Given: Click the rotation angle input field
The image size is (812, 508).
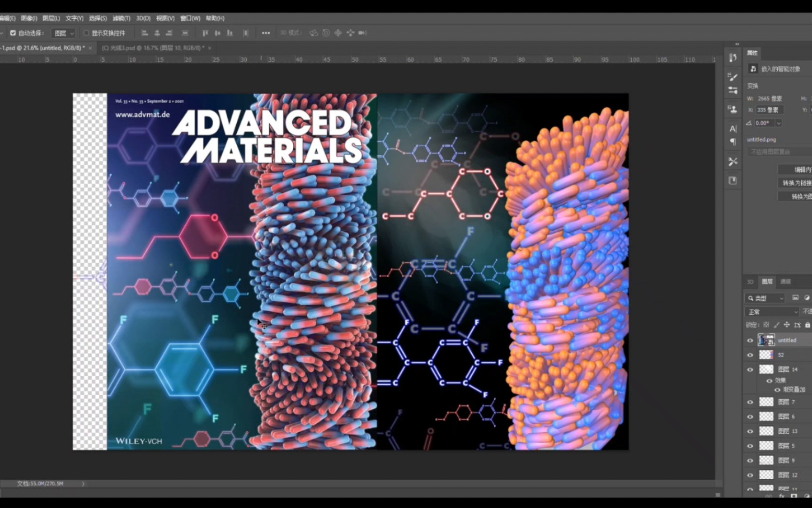Looking at the screenshot, I should [x=765, y=123].
